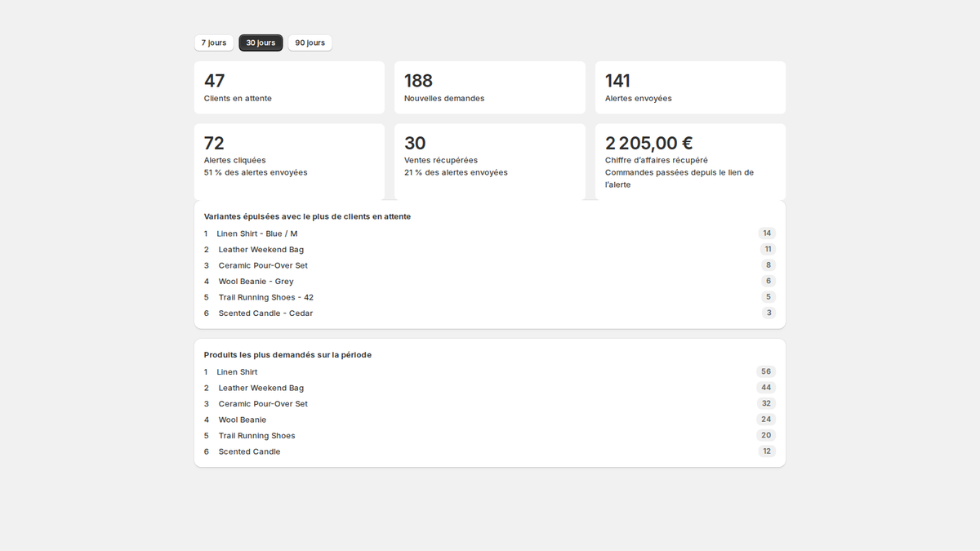
Task: Select Ceramic Pour-Over Set in variants list
Action: [x=490, y=265]
